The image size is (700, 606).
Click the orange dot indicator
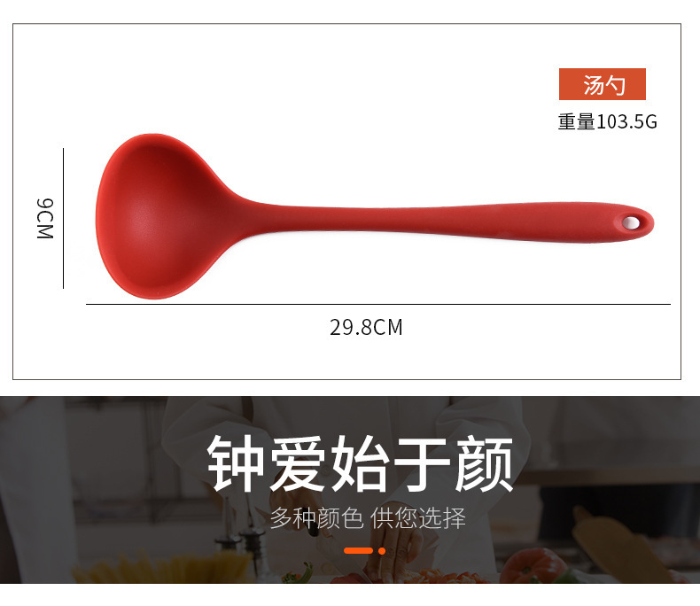[382, 551]
